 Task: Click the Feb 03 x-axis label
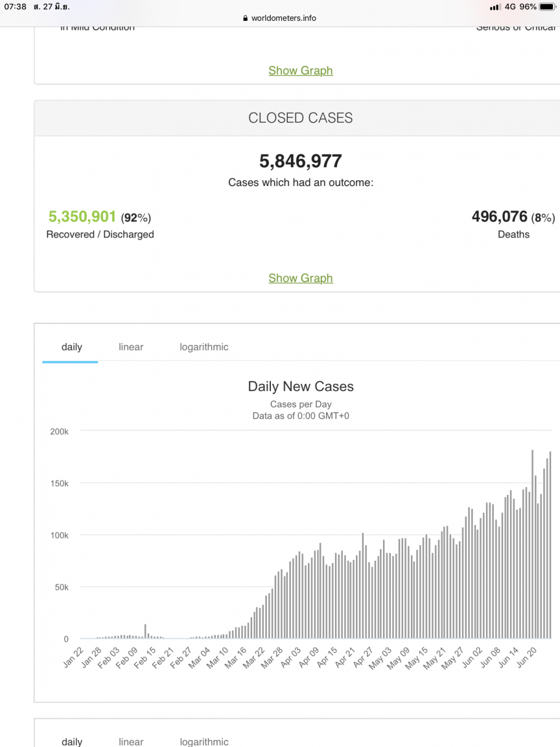(109, 658)
